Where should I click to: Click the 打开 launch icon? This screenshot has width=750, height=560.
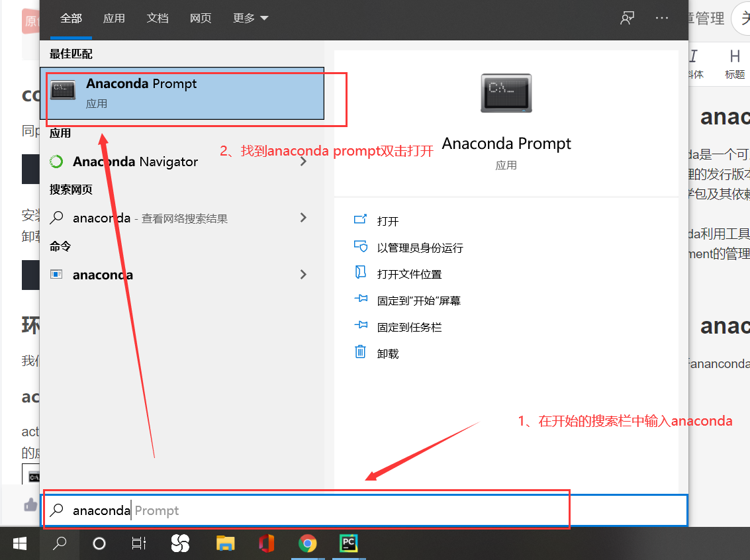point(360,220)
